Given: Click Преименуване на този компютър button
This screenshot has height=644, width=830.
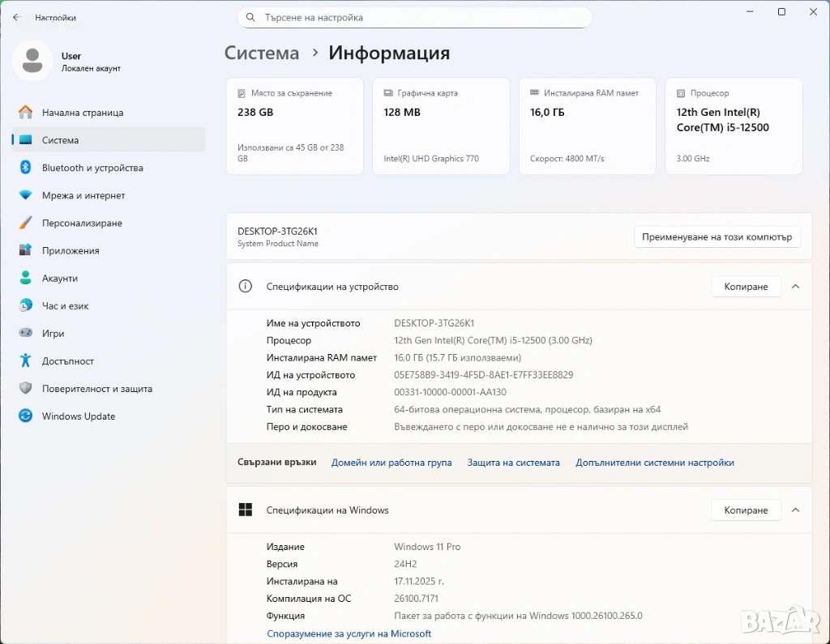Looking at the screenshot, I should coord(717,237).
